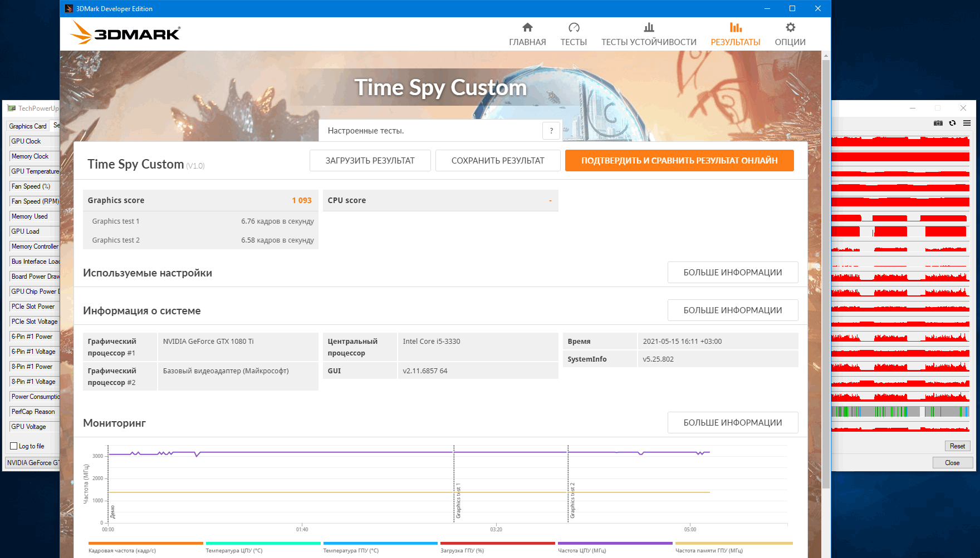Viewport: 980px width, 558px height.
Task: Open the ОПЦИИ options tab
Action: tap(790, 34)
